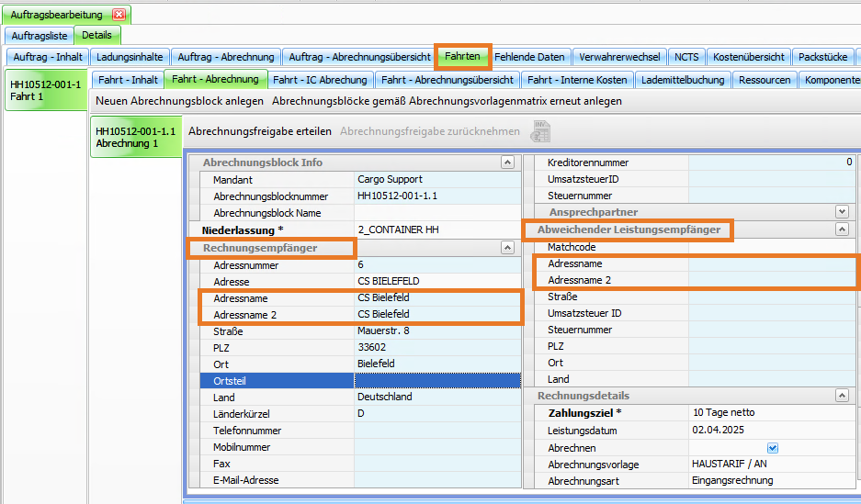861x504 pixels.
Task: Close the Auftragsbearbeitung tab with red X
Action: 119,15
